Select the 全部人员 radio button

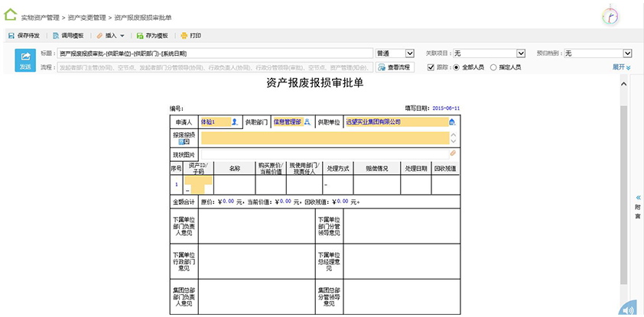click(456, 67)
